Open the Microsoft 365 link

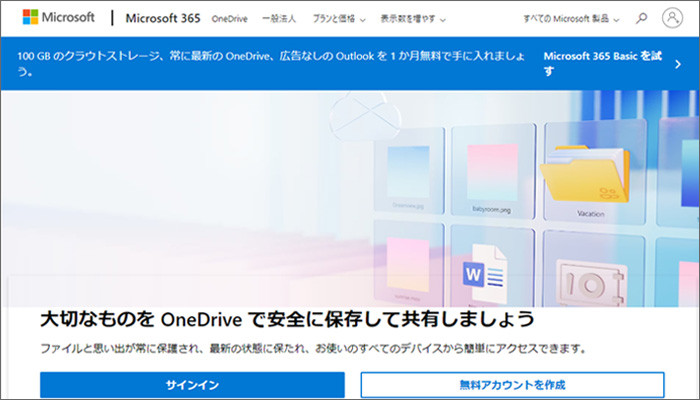point(163,18)
